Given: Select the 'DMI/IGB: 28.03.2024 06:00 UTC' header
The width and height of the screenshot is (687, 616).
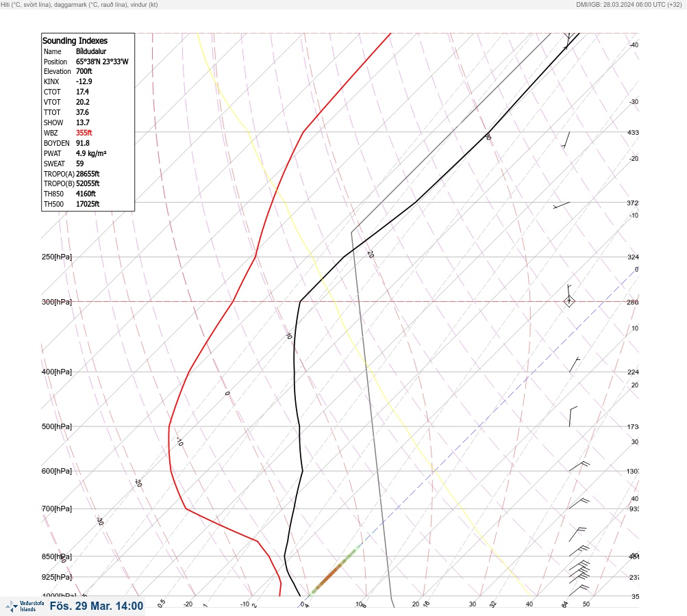Looking at the screenshot, I should pyautogui.click(x=629, y=5).
